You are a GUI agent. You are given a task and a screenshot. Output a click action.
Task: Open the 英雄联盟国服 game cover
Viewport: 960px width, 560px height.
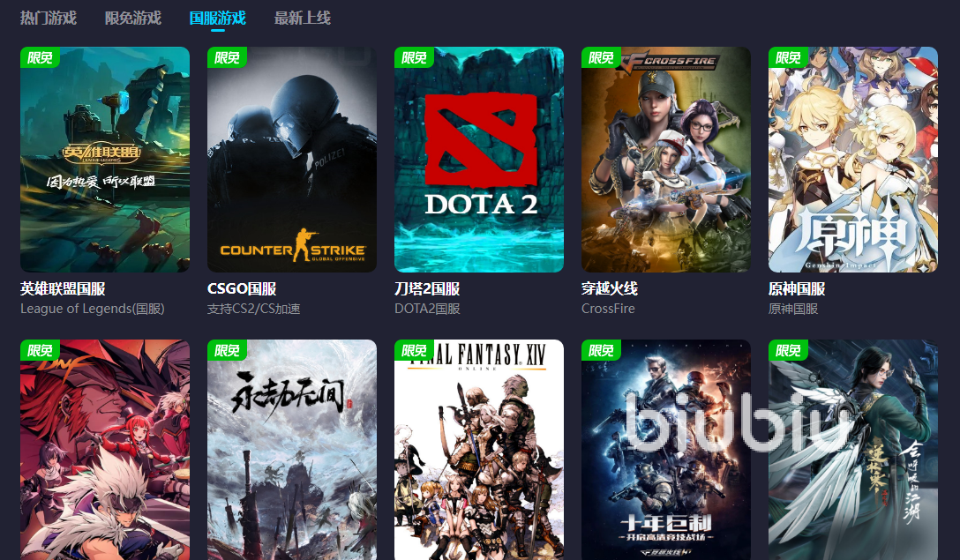point(105,160)
